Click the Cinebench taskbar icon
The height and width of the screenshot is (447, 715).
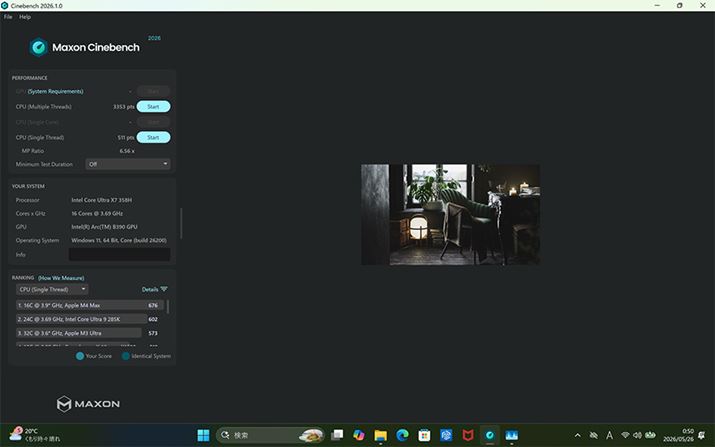click(490, 435)
